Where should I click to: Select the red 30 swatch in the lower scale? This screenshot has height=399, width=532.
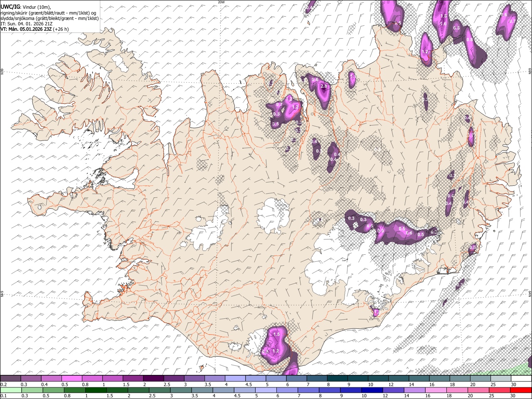pos(521,390)
